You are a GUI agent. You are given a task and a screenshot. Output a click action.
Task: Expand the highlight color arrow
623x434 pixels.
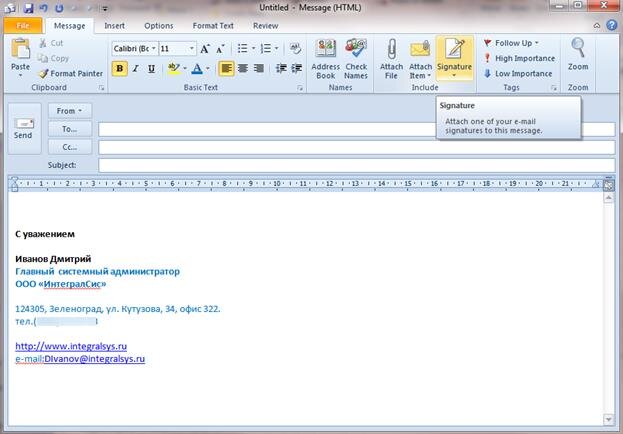point(185,68)
